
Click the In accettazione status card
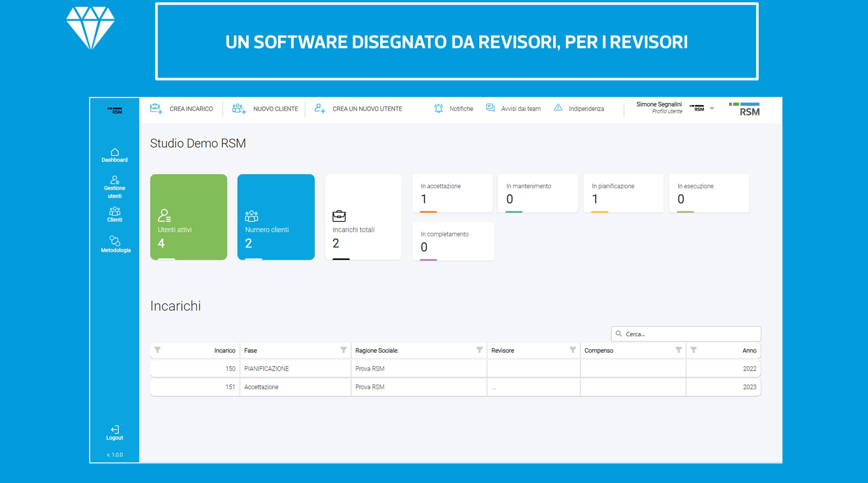pos(452,193)
